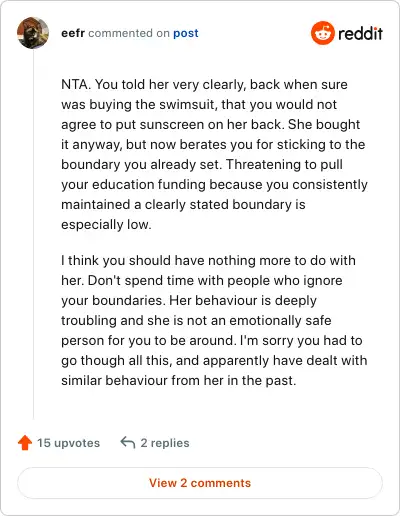Click the text "agree to put sunscreen on her back"

point(171,124)
